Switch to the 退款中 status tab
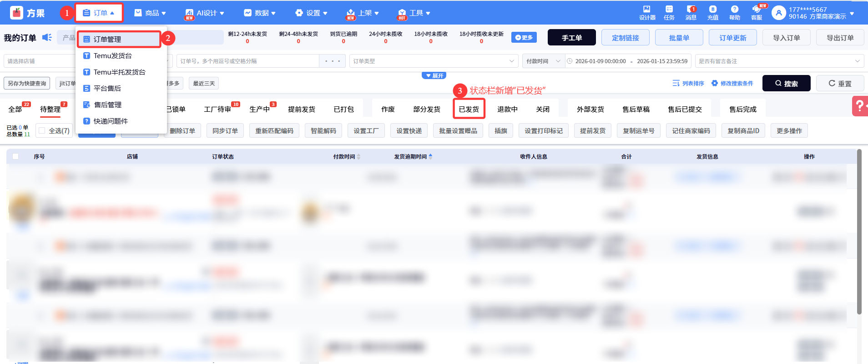 click(508, 109)
